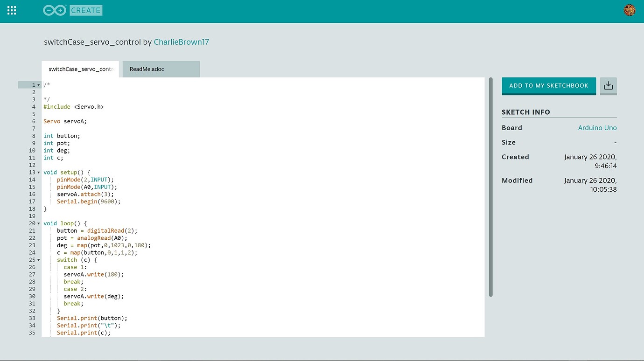This screenshot has width=644, height=361.
Task: Open the Arduino Uno board link
Action: (x=597, y=127)
